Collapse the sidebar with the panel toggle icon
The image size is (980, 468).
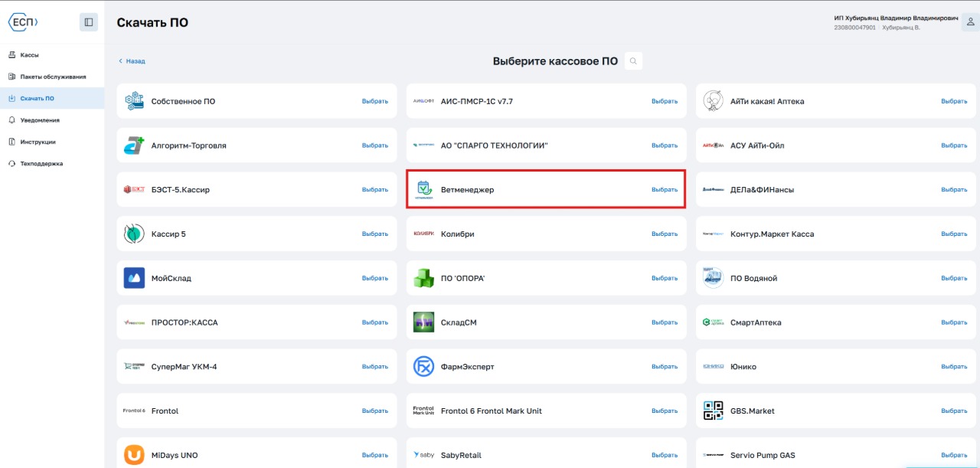(89, 22)
